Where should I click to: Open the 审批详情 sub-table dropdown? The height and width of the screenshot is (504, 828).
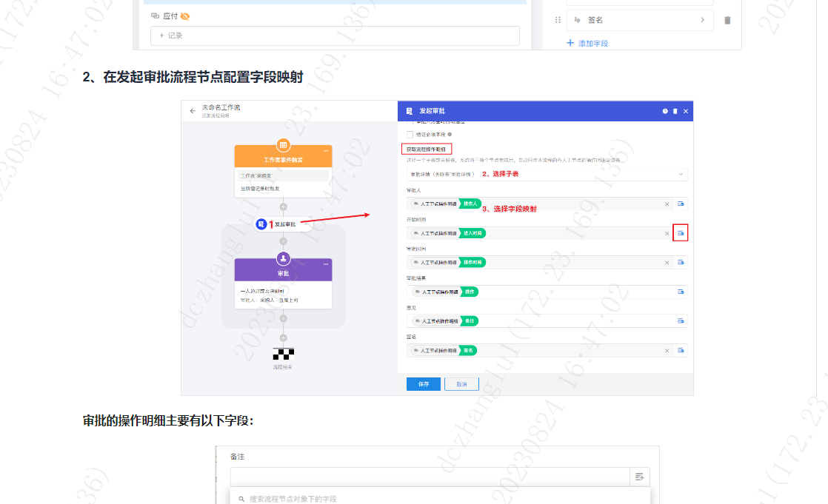click(x=547, y=174)
